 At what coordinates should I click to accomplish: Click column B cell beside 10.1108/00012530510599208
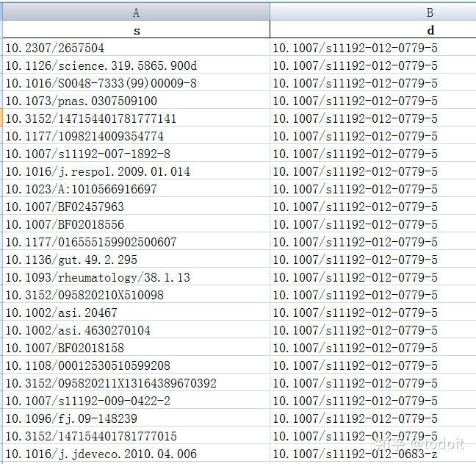point(373,364)
